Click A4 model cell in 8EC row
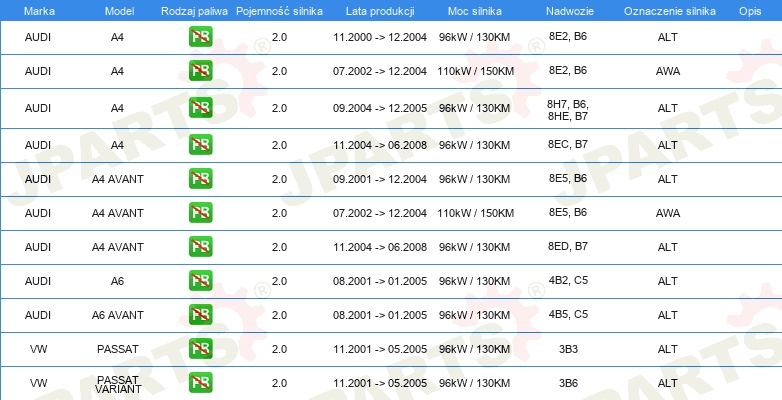This screenshot has width=782, height=400. tap(117, 146)
